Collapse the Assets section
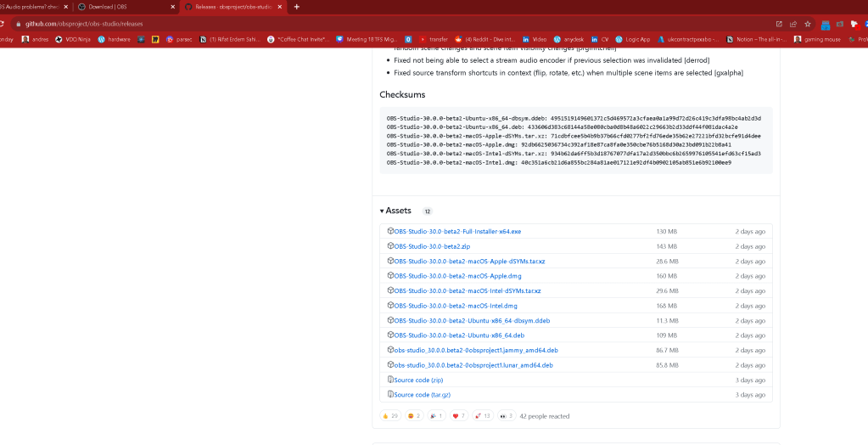 395,211
